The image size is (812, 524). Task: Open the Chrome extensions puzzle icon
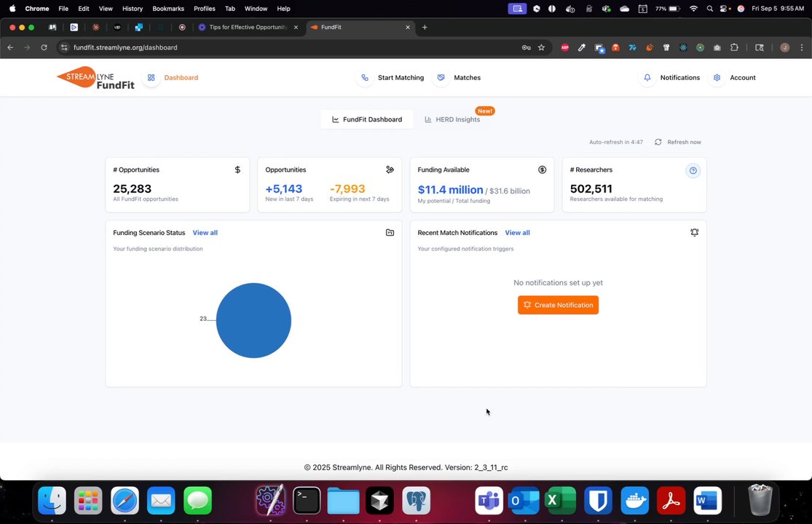pos(734,47)
